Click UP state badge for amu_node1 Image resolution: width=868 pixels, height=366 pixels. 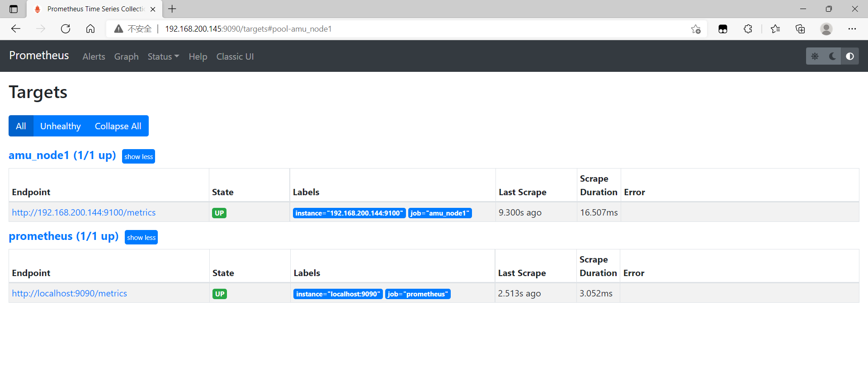[219, 213]
